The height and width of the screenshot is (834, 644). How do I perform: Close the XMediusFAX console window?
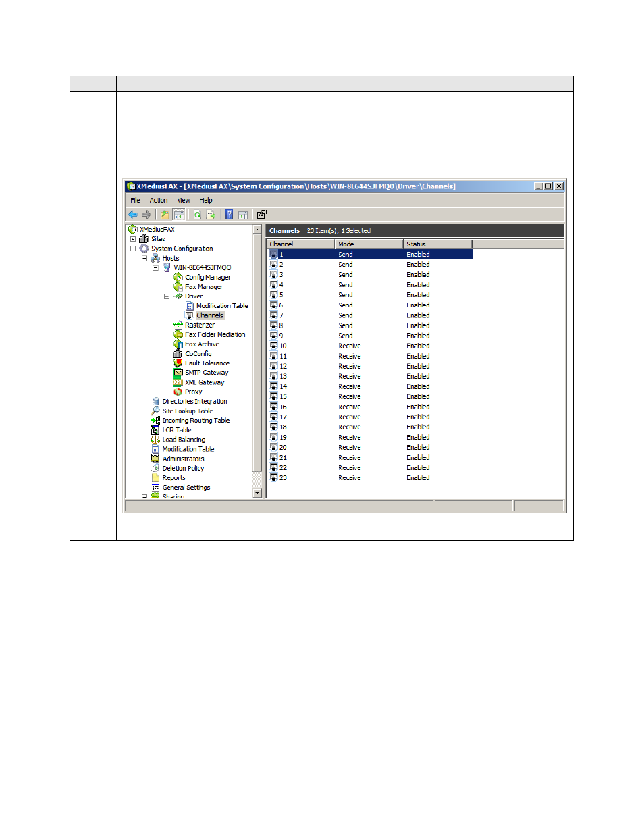pyautogui.click(x=559, y=186)
